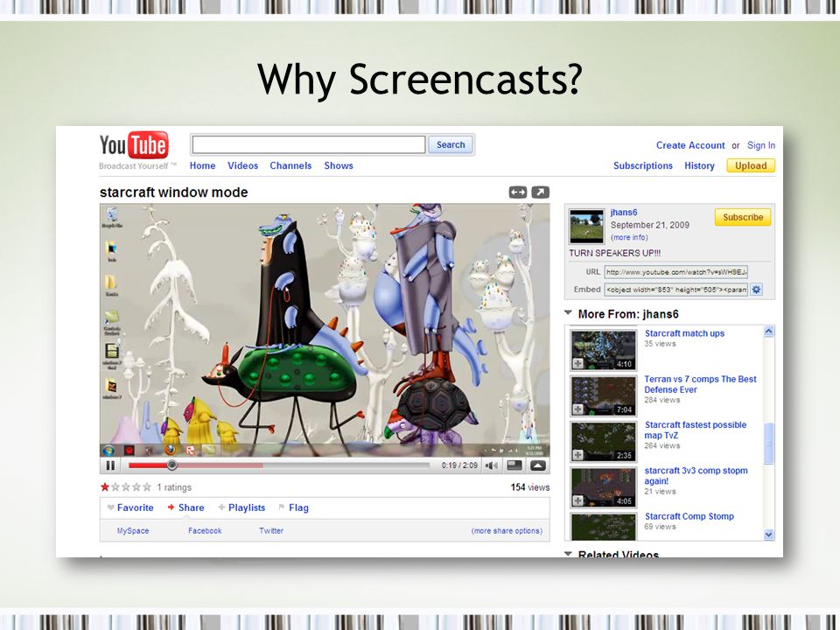Share to MySpace
The image size is (840, 630).
[133, 530]
